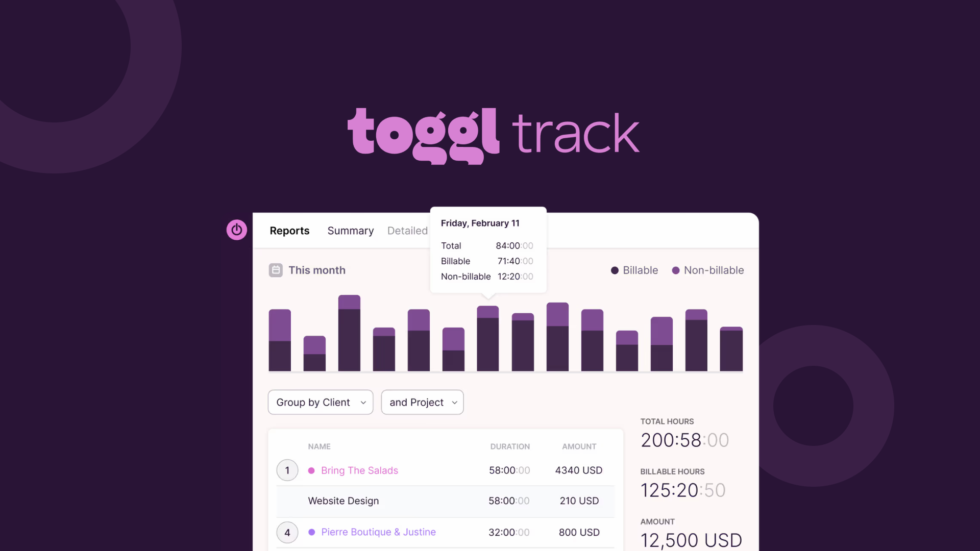Click the Bring The Salads project link
980x551 pixels.
pyautogui.click(x=359, y=469)
